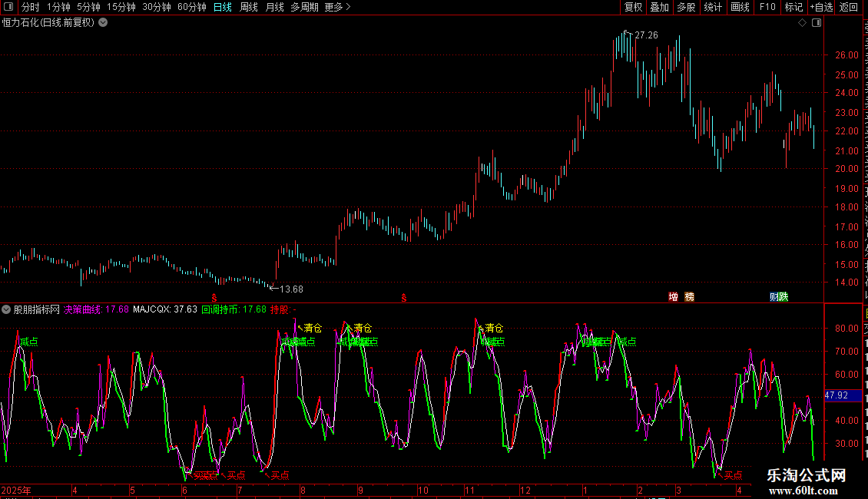
Task: Click the 返回 back button
Action: tap(848, 7)
